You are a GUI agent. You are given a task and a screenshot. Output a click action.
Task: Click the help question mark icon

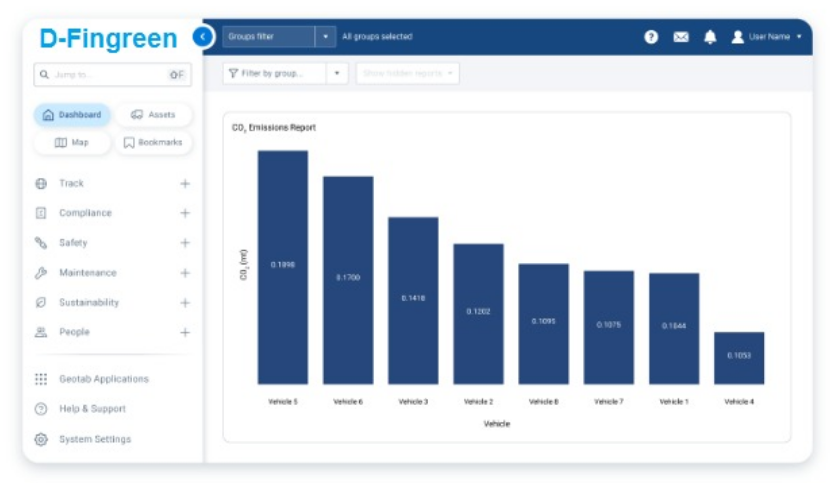click(x=651, y=37)
